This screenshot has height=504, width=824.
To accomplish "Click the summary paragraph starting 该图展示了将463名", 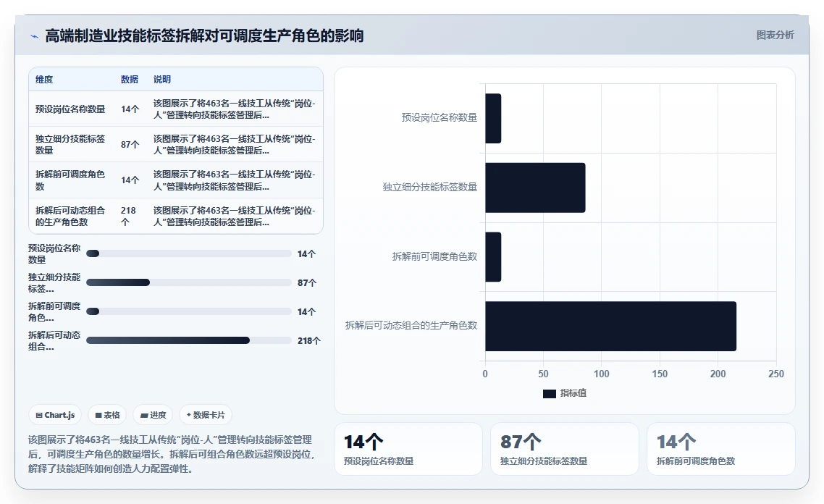I will point(172,454).
